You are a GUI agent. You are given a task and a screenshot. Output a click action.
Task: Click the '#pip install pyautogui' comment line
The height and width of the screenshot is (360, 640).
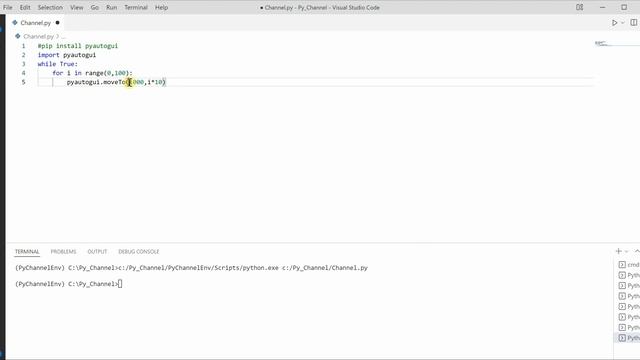78,46
